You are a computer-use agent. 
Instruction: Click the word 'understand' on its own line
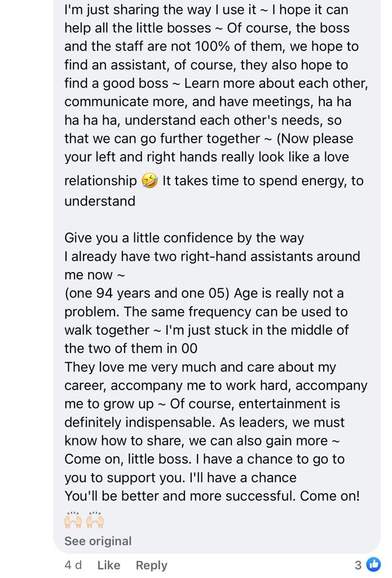pyautogui.click(x=100, y=201)
